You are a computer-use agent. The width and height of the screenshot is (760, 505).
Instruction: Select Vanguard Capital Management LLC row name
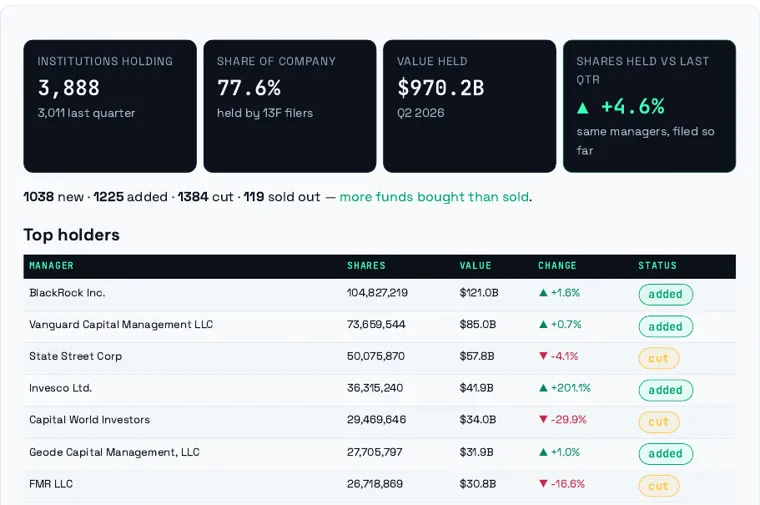point(121,324)
